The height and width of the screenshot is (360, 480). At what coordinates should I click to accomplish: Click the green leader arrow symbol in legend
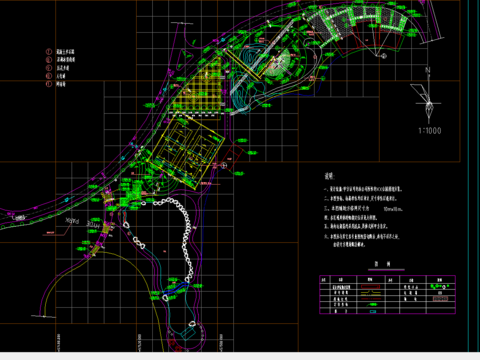pyautogui.click(x=372, y=304)
